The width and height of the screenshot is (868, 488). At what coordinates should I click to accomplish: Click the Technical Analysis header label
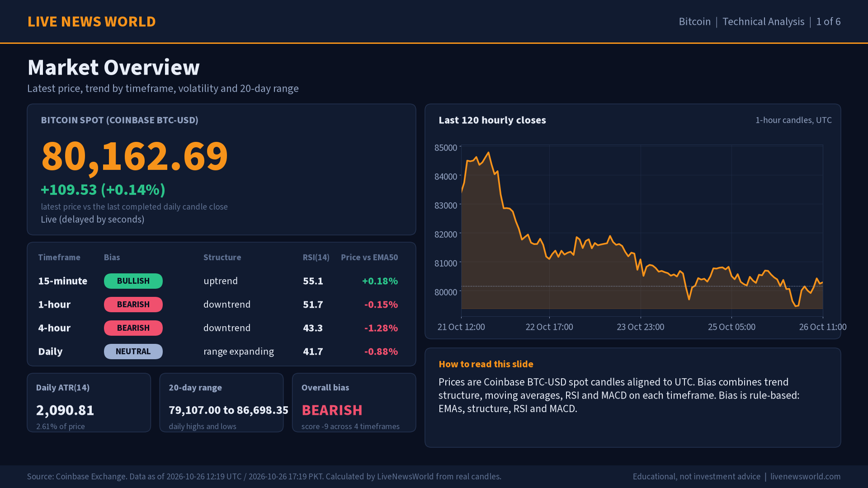coord(763,22)
